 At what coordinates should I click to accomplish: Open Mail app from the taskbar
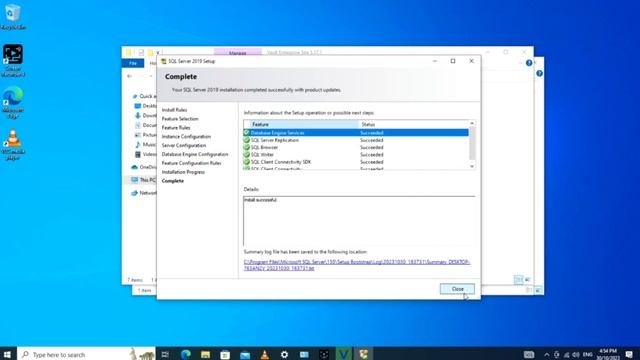pyautogui.click(x=245, y=354)
